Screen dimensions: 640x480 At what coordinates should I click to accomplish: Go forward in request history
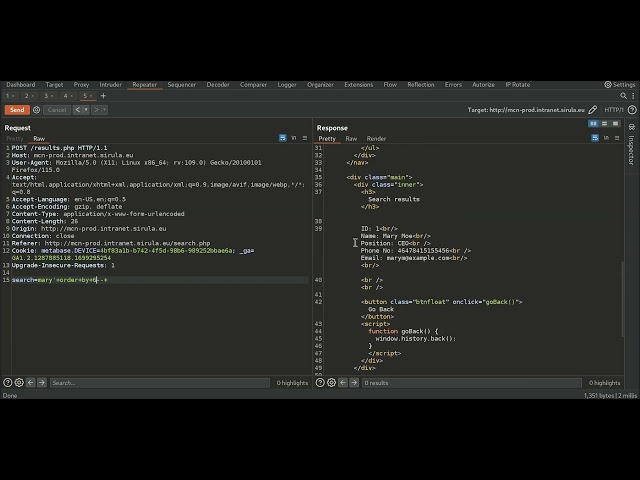coord(96,110)
